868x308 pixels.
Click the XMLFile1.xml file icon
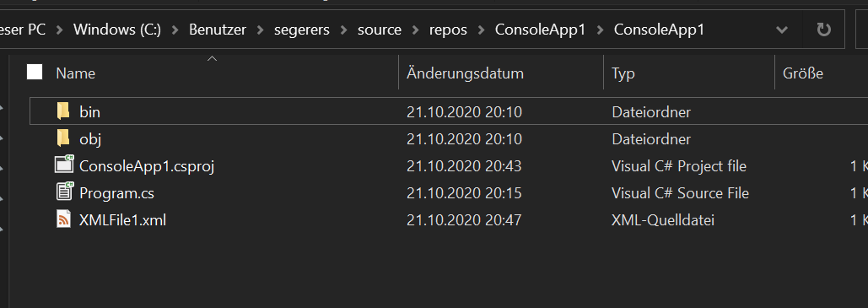63,219
